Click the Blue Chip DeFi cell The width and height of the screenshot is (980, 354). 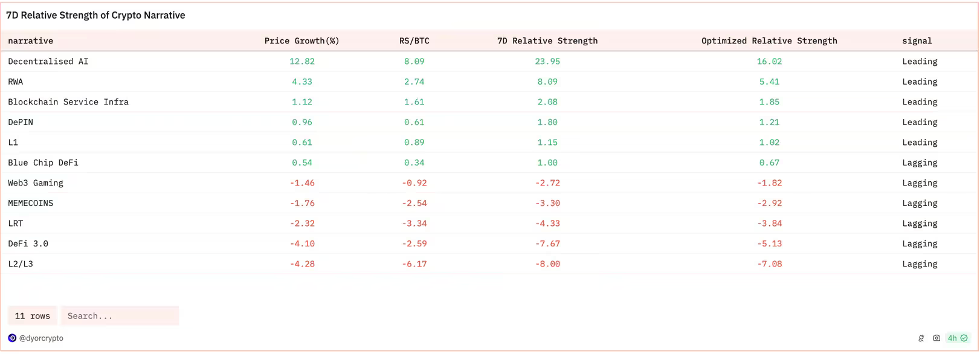[x=43, y=163]
